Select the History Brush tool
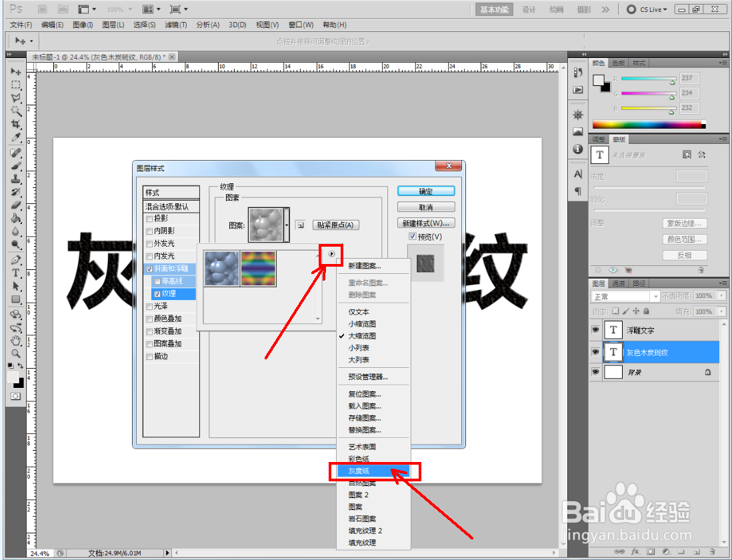This screenshot has height=560, width=732. [15, 192]
